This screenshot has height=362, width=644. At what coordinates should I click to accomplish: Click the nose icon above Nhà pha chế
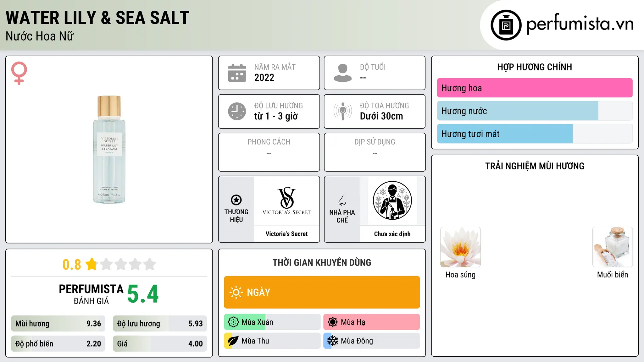342,200
